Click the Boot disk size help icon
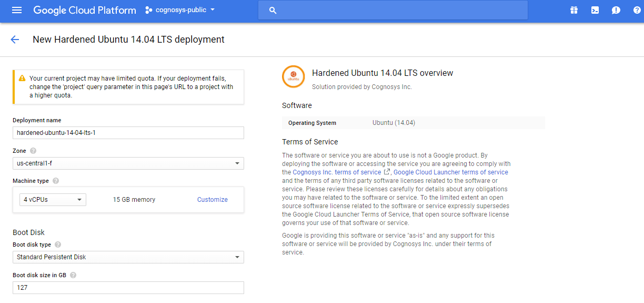Screen dimensions: 644x303 pos(73,275)
